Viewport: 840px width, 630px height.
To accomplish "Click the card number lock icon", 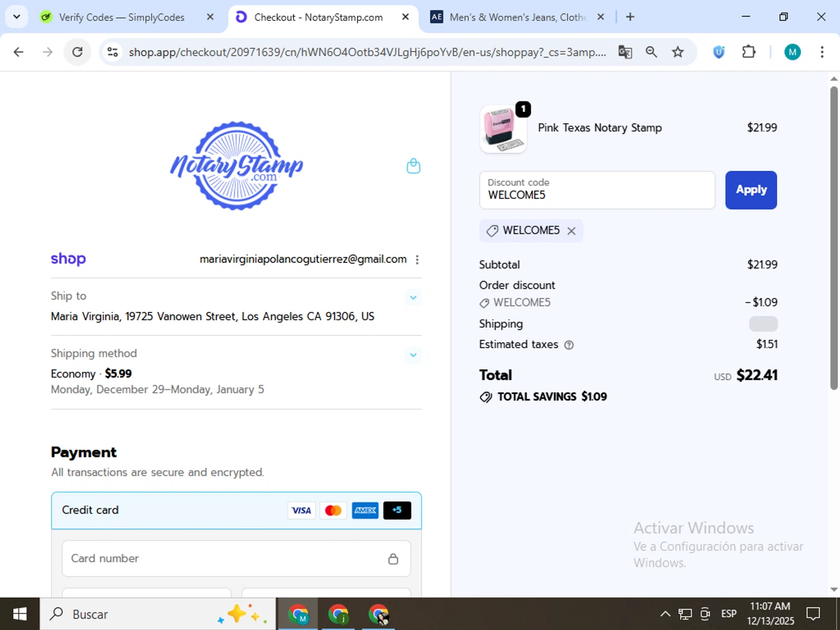I will tap(393, 558).
